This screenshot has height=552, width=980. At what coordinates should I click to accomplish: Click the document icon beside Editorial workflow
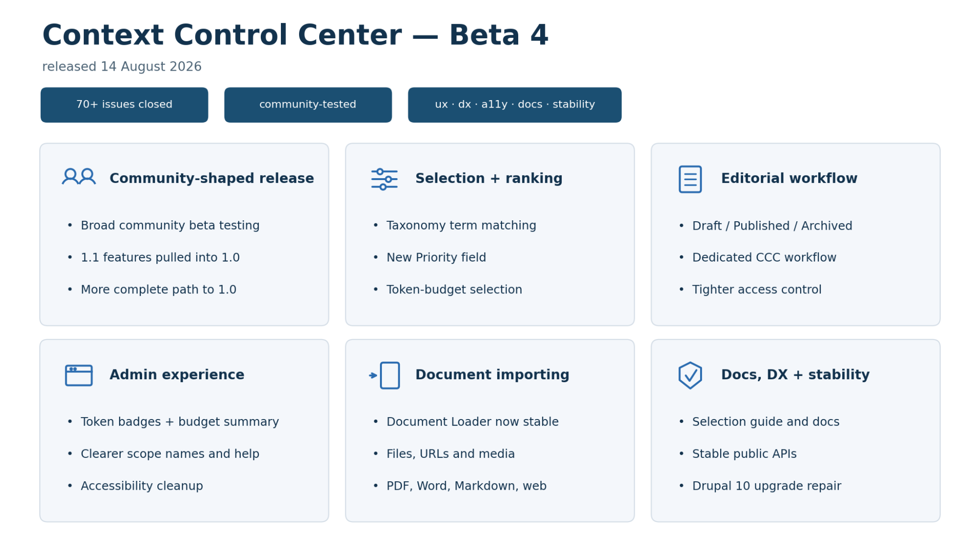tap(690, 179)
